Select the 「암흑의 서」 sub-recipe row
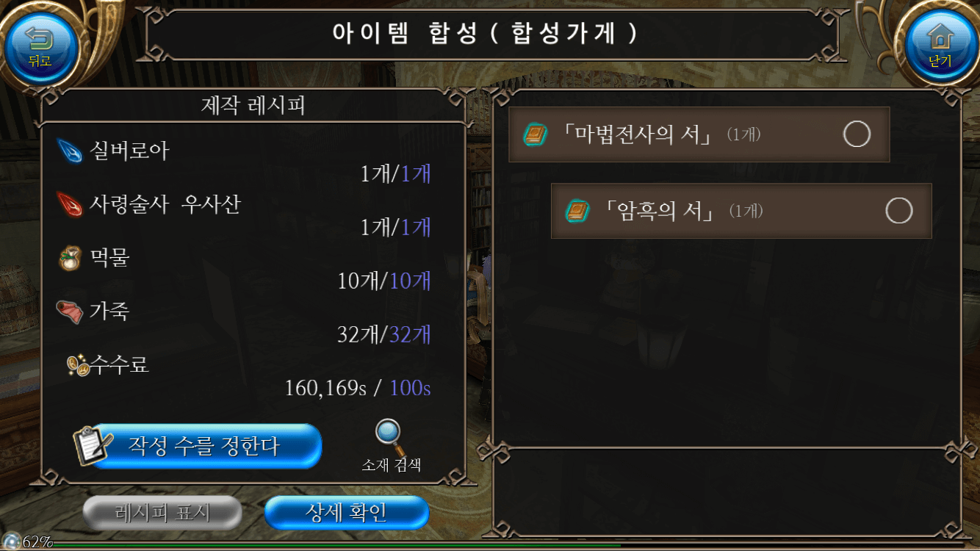 tap(741, 211)
